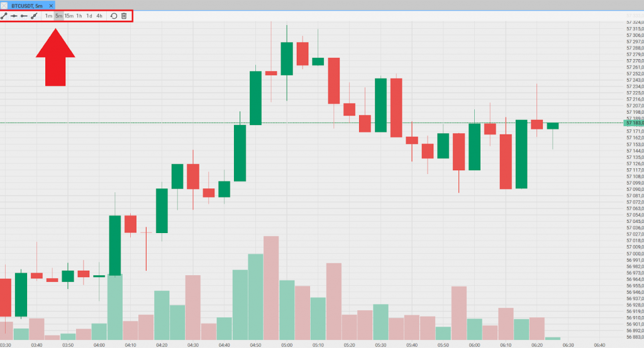Select the trend line drawing tool
Viewport: 644px width, 348px height.
click(x=4, y=16)
